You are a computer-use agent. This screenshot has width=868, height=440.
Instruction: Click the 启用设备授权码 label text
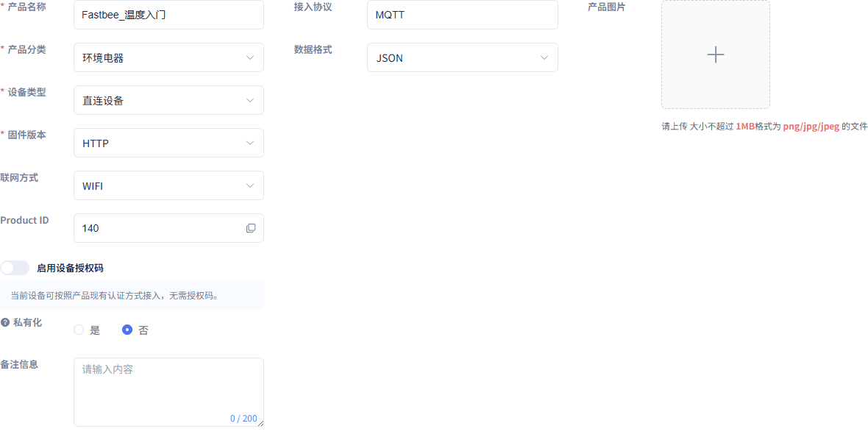click(x=70, y=269)
